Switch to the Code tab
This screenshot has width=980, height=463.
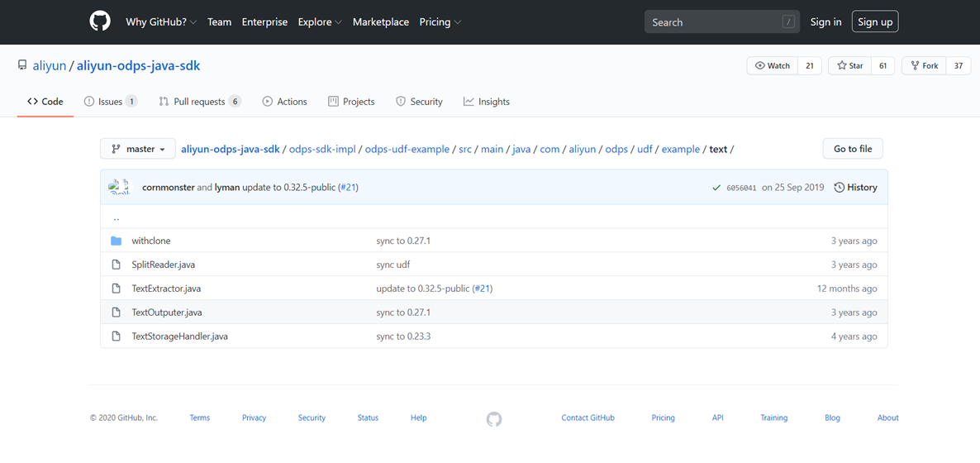click(x=45, y=102)
